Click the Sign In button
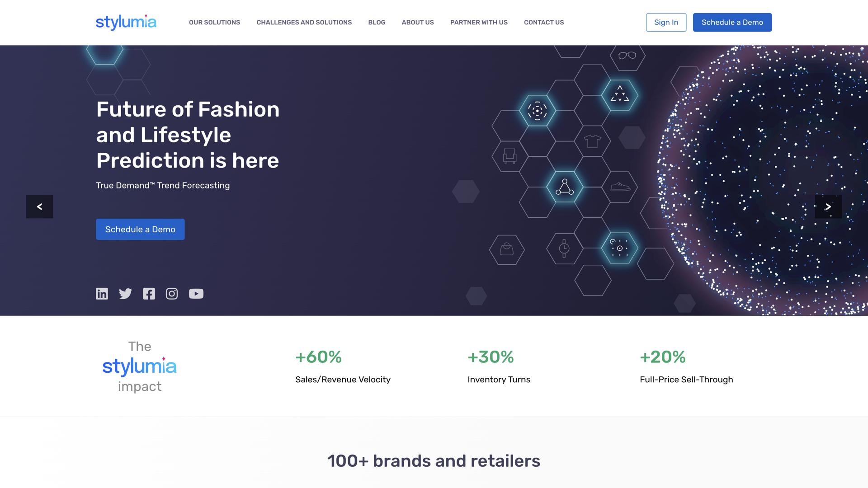This screenshot has width=868, height=488. pos(665,23)
